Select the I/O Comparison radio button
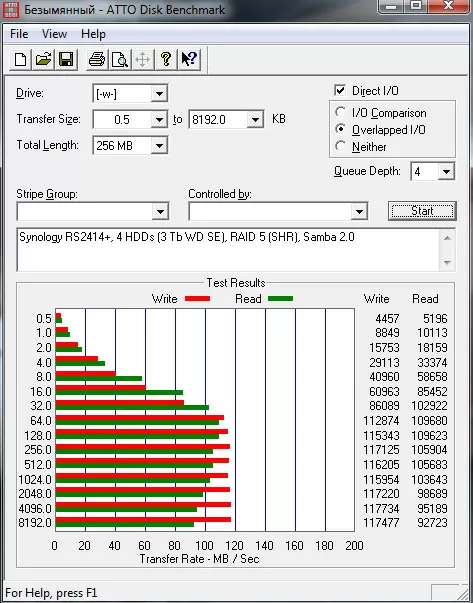The image size is (473, 603). point(340,112)
